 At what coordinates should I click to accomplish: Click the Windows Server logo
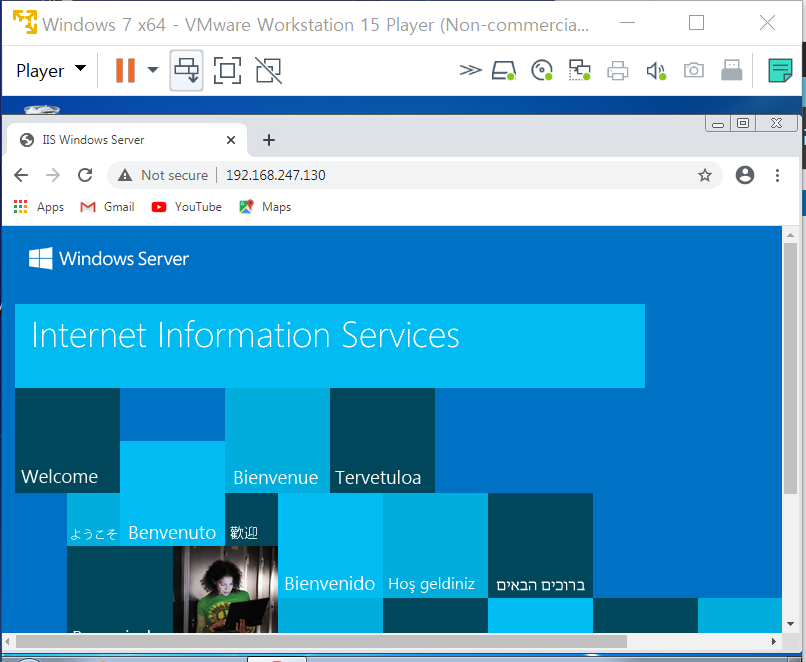109,259
